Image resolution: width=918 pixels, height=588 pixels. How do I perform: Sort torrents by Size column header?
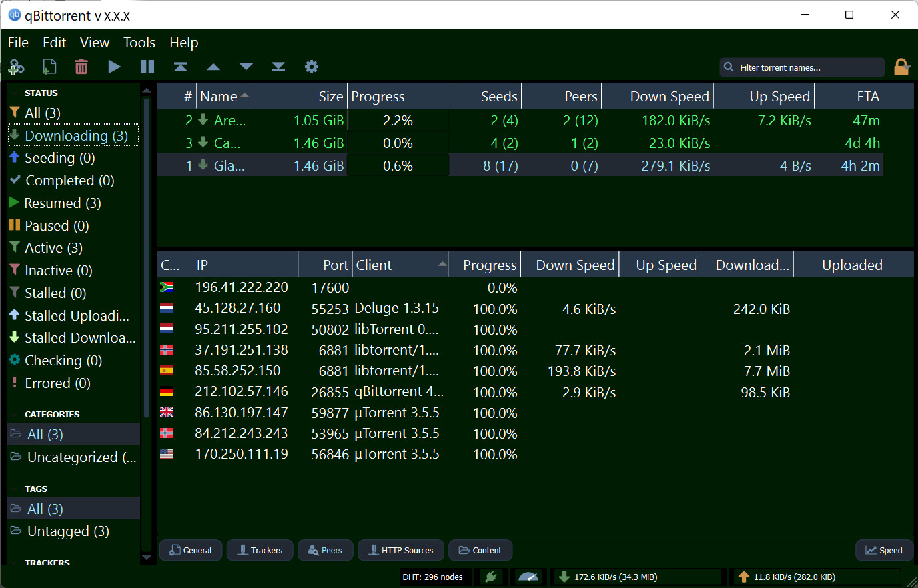(298, 97)
